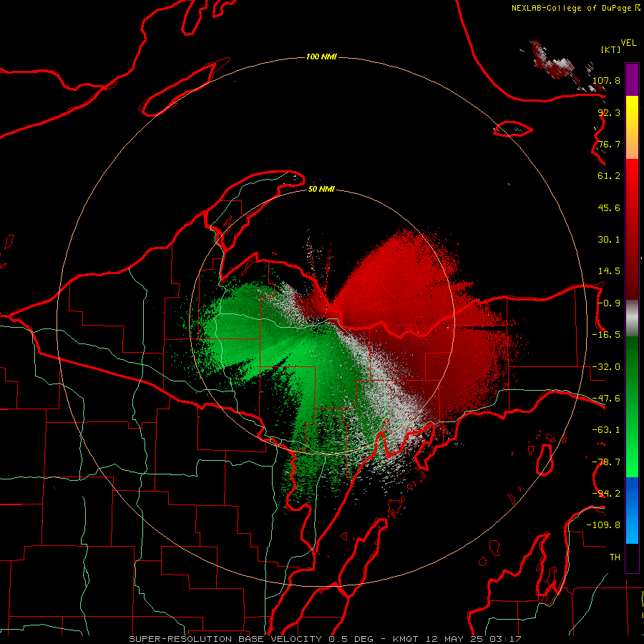The width and height of the screenshot is (644, 644).
Task: Click the -16.5 legend value
Action: 606,335
